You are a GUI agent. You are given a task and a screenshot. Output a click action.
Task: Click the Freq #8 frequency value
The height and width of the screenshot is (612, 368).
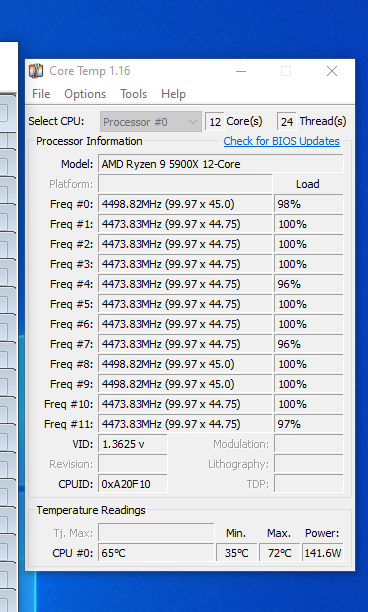click(x=185, y=364)
